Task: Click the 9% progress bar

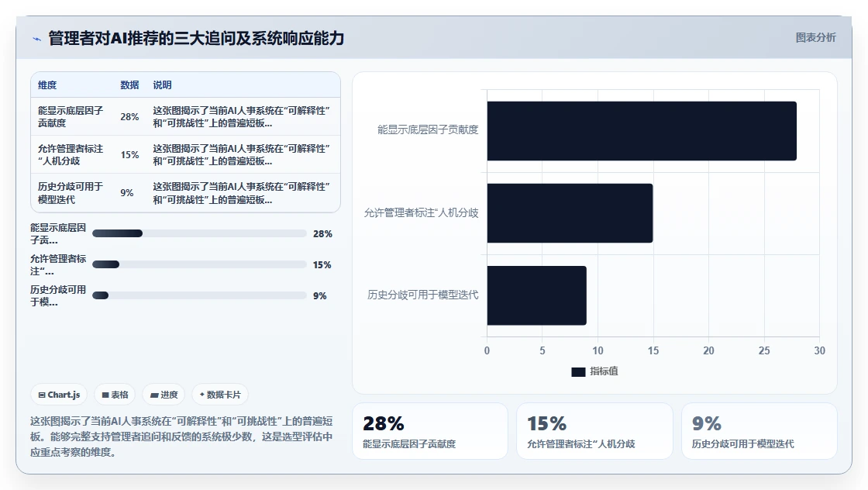Action: point(199,295)
